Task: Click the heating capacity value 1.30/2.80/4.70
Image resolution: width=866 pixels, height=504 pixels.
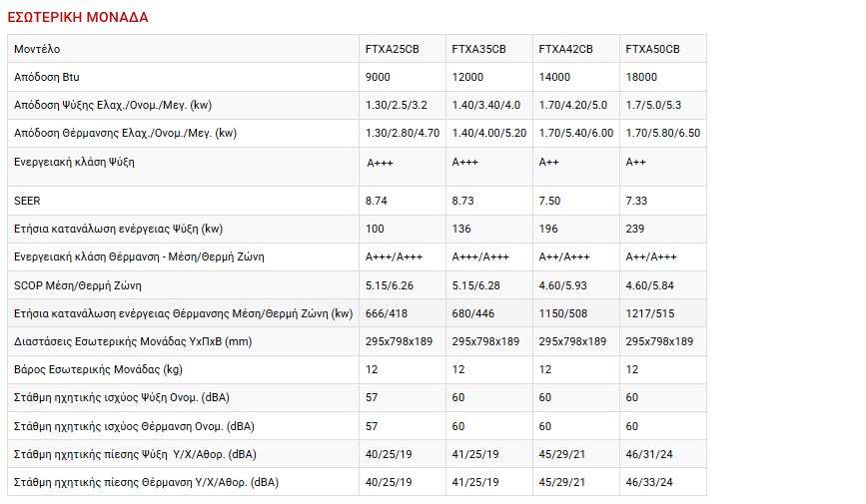Action: 403,133
